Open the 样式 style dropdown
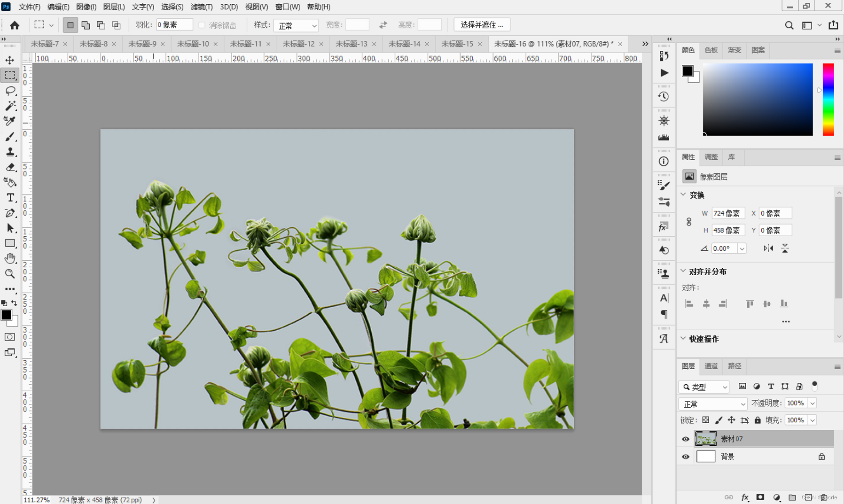844x504 pixels. pyautogui.click(x=296, y=25)
